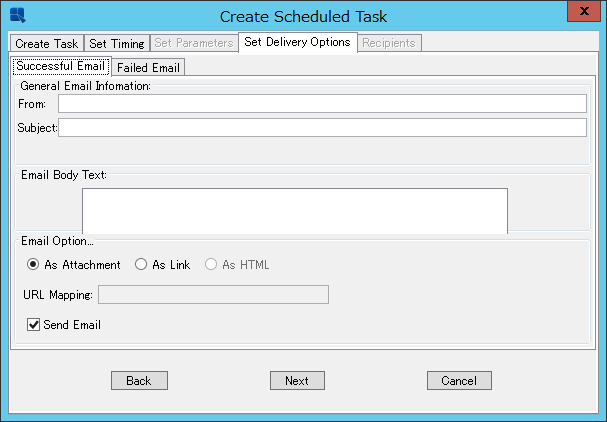607x422 pixels.
Task: Select the Set Parameters tab
Action: (x=194, y=43)
